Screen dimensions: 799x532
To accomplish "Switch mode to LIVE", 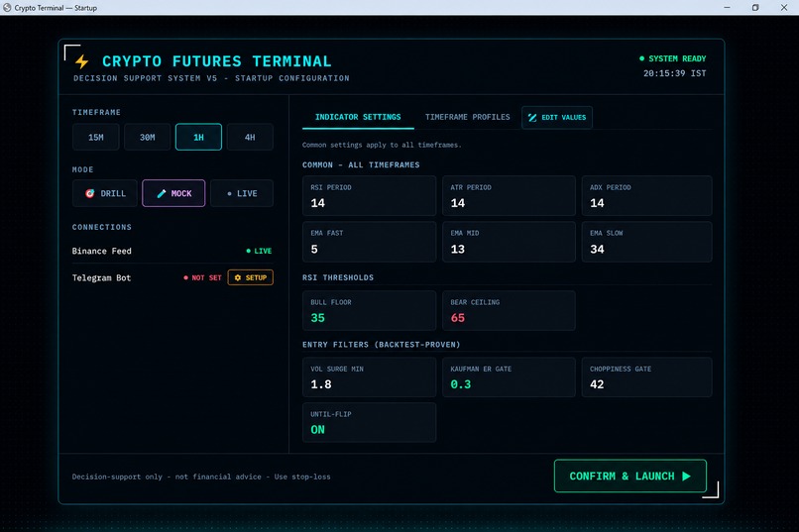I will pyautogui.click(x=242, y=193).
